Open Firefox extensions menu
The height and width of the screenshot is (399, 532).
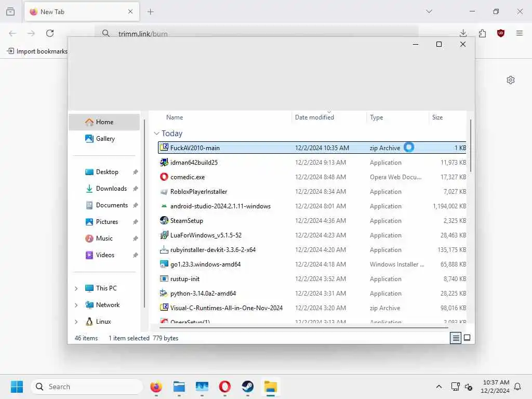pyautogui.click(x=482, y=33)
